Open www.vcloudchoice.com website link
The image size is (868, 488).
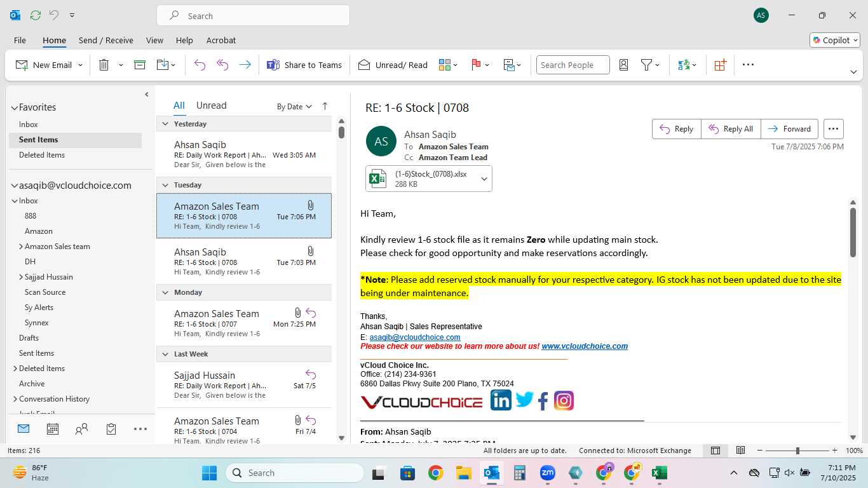coord(585,346)
